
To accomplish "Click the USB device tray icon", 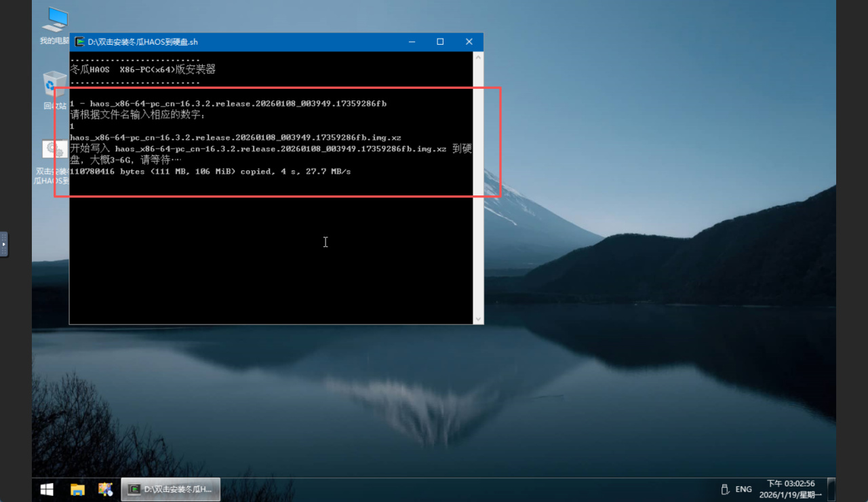I will (x=724, y=489).
